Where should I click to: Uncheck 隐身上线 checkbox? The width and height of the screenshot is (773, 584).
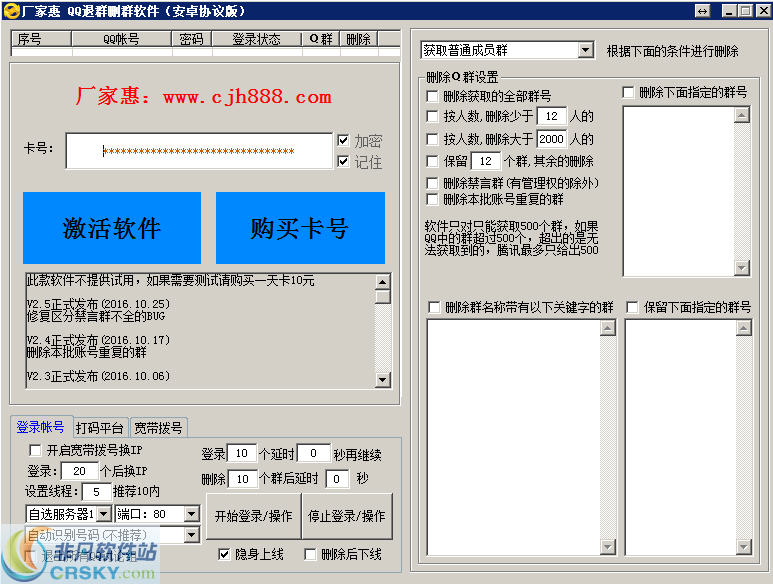click(x=224, y=554)
